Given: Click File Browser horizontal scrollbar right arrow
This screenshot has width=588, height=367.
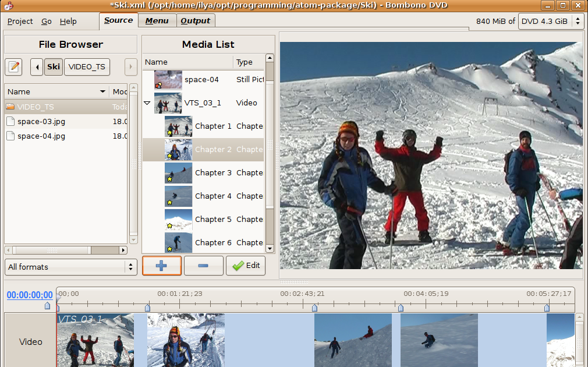Looking at the screenshot, I should point(123,250).
